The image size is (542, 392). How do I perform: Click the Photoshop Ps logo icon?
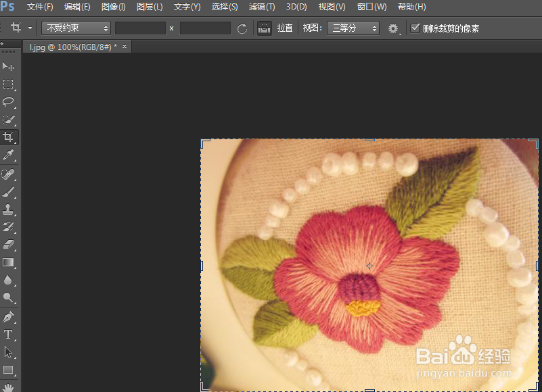[7, 6]
